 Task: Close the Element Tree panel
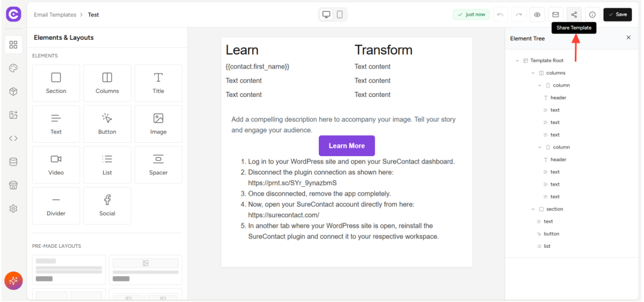628,38
